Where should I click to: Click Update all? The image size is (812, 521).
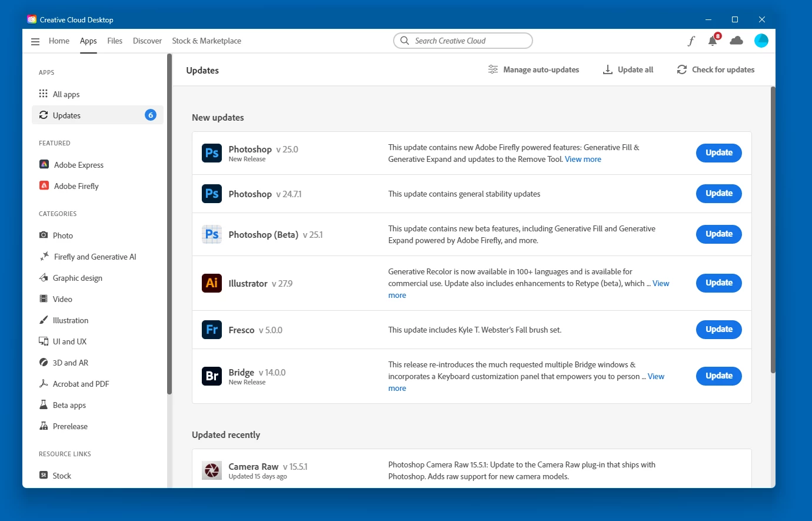click(x=628, y=69)
